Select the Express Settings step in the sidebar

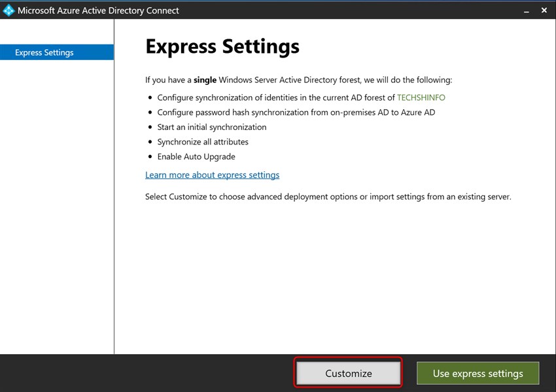point(56,52)
